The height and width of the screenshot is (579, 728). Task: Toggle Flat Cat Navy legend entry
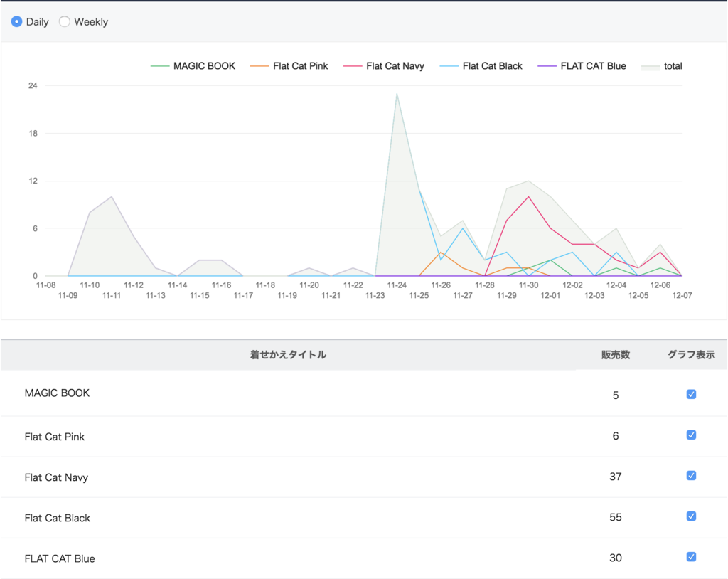[x=383, y=66]
